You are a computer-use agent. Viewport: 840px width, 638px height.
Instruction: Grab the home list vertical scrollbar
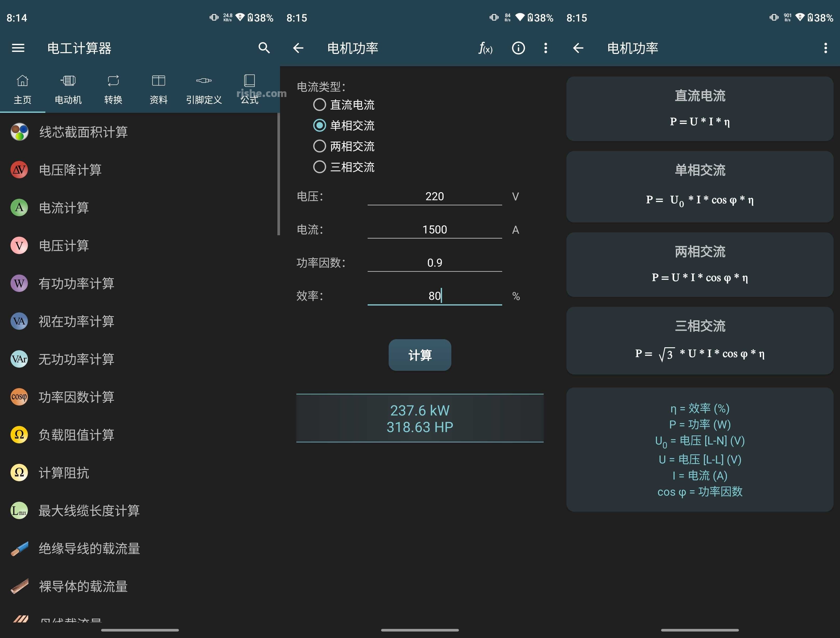[278, 174]
